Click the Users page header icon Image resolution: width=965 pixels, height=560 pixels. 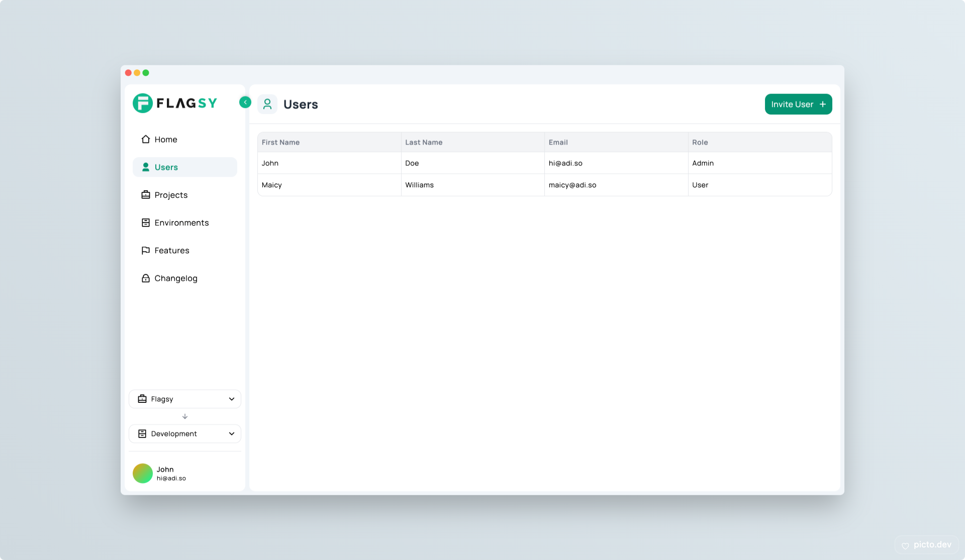pos(267,104)
